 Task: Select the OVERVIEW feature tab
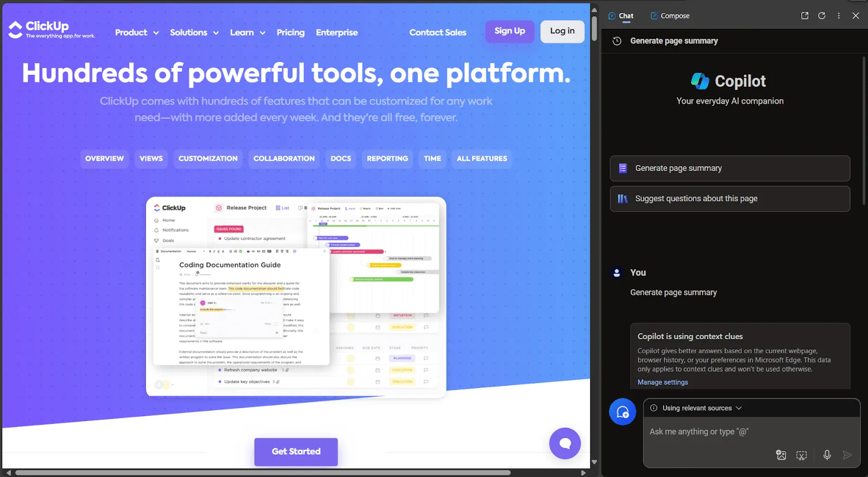(105, 158)
